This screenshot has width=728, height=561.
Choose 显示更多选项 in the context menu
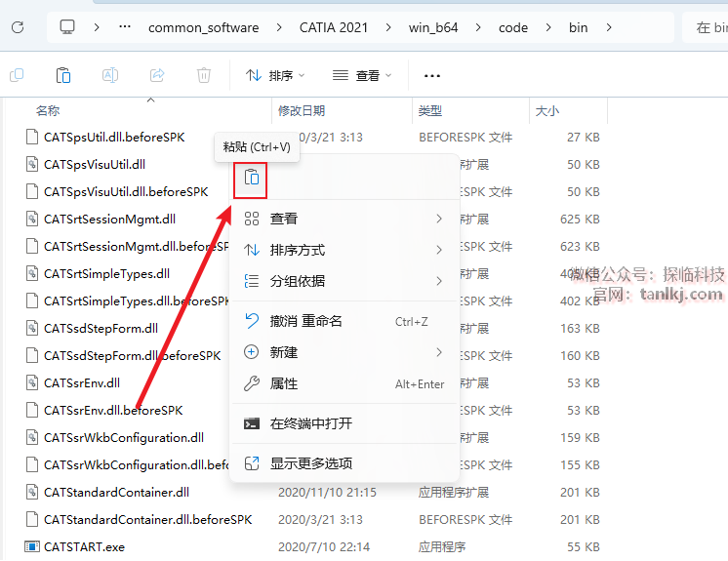(x=344, y=463)
